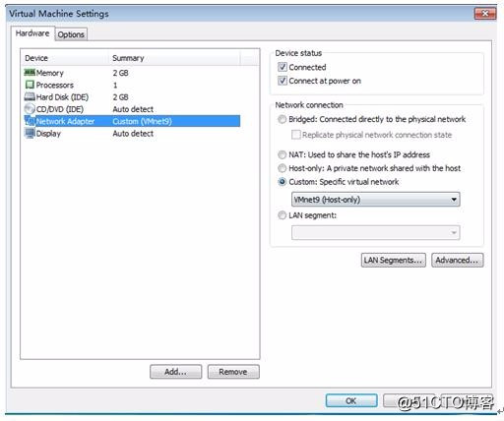The width and height of the screenshot is (504, 421).
Task: Confirm settings with the OK button
Action: 351,400
